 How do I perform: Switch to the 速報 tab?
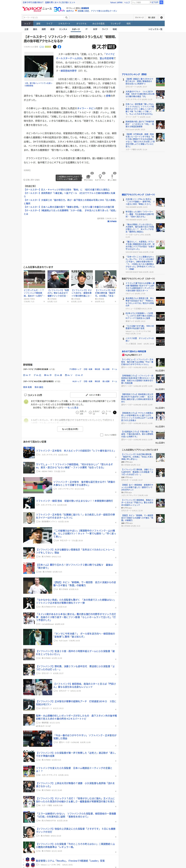coord(38,24)
